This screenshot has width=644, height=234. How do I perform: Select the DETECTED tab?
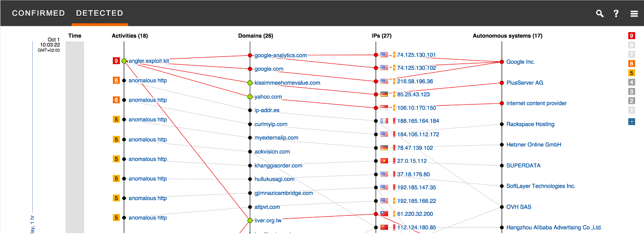(100, 13)
